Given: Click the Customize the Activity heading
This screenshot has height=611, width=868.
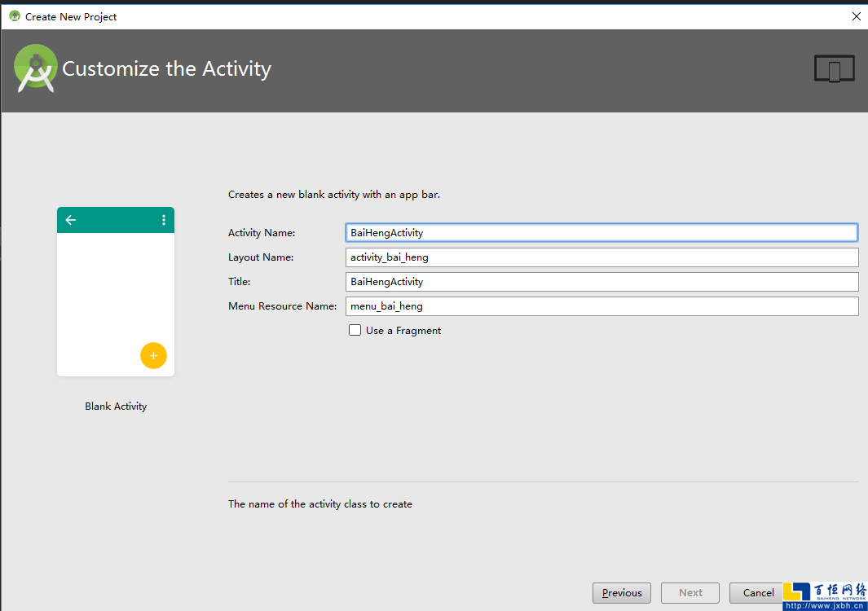Looking at the screenshot, I should click(167, 69).
